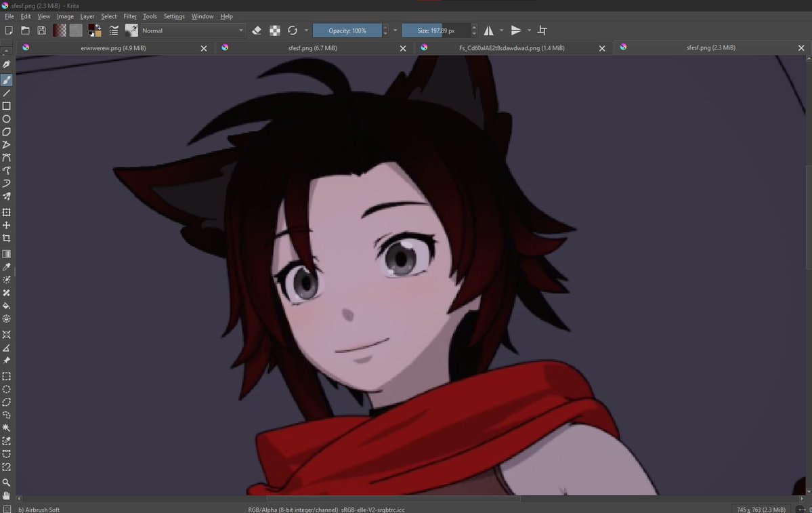Viewport: 812px width, 513px height.
Task: Expand the dropdown after the Opacity slider
Action: click(395, 30)
